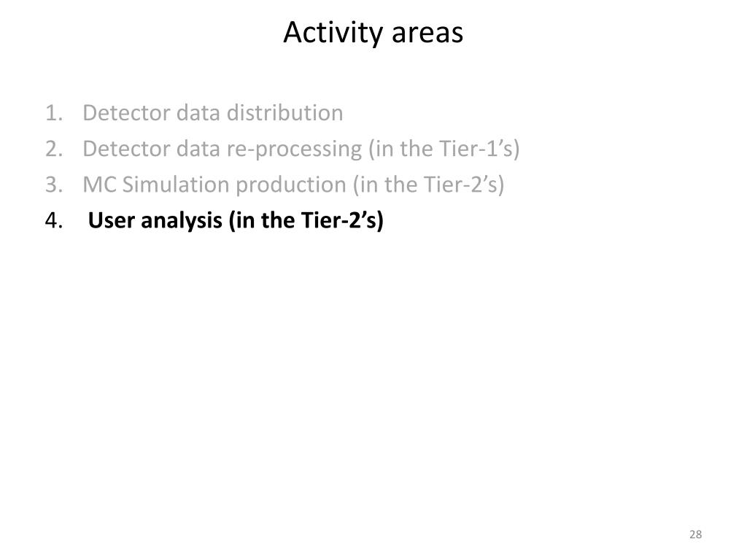Click the list number '1.'
Screen dimensions: 747x560
[x=54, y=113]
